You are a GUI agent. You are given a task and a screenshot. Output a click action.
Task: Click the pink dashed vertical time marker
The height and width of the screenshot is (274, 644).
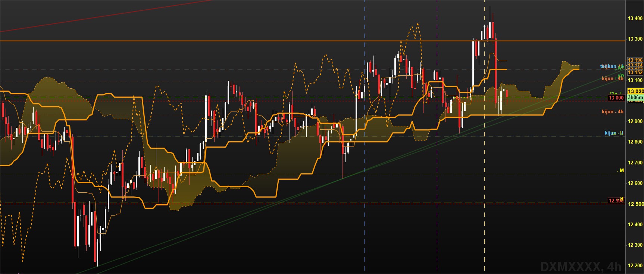coord(437,137)
